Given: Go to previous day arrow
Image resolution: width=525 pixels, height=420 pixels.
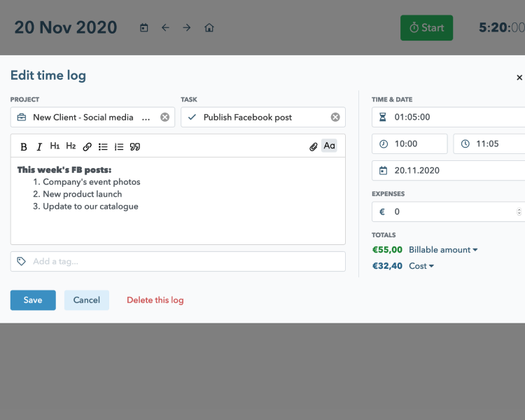Looking at the screenshot, I should click(165, 27).
